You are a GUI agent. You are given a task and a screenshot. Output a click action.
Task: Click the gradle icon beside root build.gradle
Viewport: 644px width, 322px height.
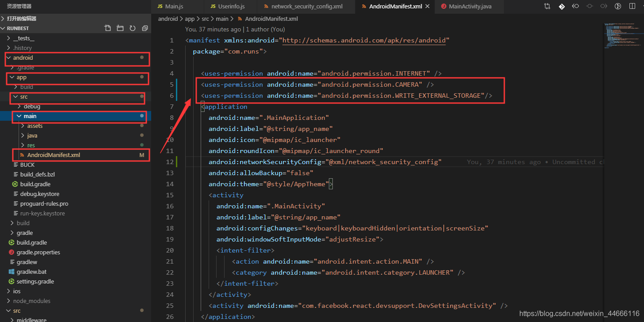12,242
